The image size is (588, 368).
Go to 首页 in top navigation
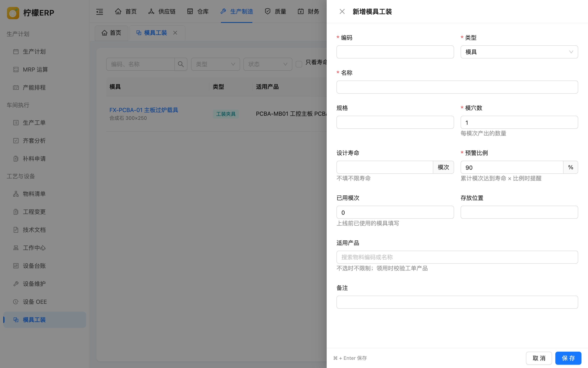click(x=126, y=11)
